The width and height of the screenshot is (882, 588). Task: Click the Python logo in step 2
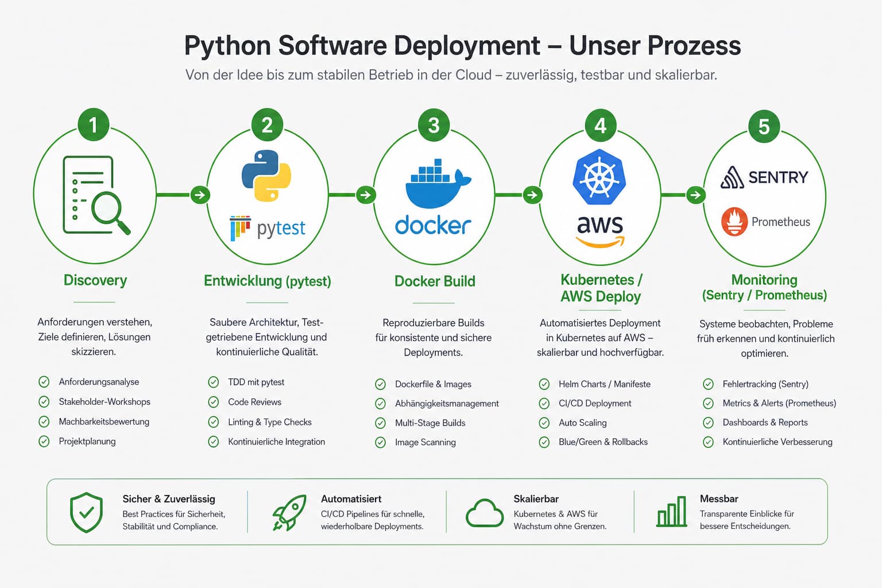[266, 176]
